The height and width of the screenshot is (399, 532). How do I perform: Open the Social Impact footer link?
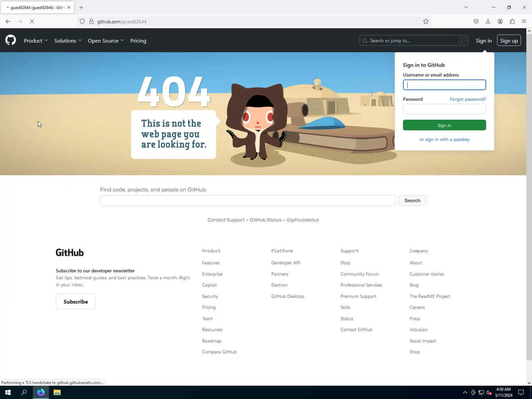tap(423, 341)
